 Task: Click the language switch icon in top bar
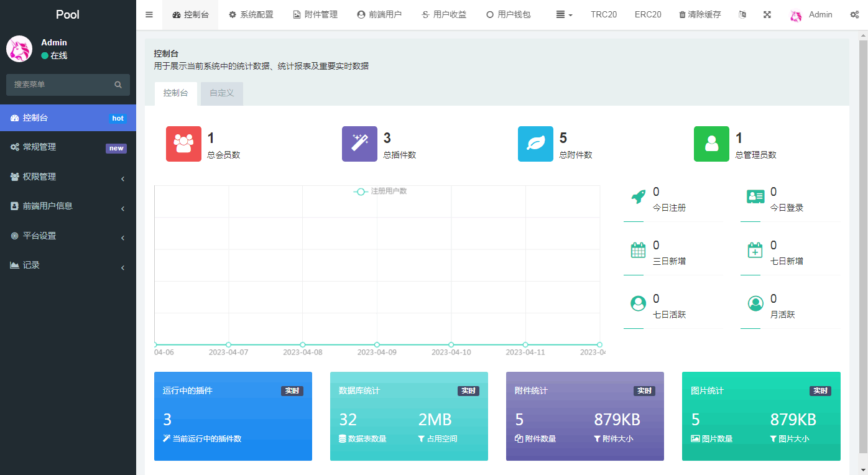[742, 15]
